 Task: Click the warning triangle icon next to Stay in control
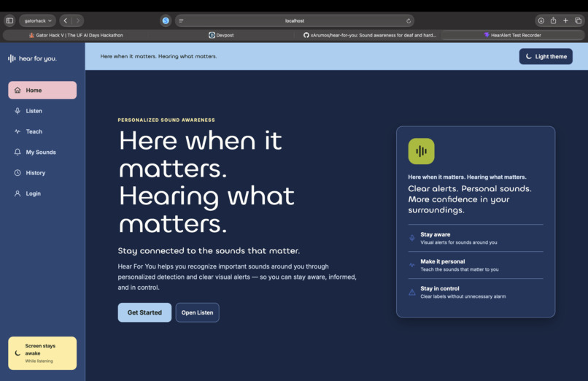point(411,292)
